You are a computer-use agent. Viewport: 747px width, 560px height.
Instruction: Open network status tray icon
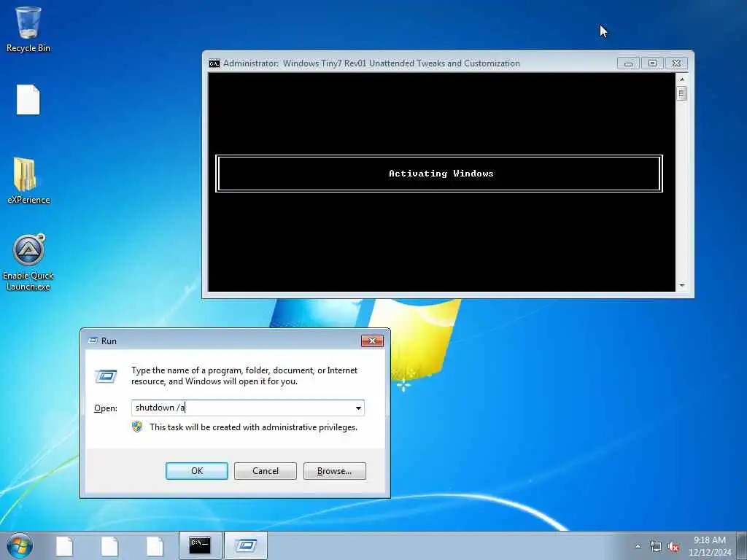[656, 547]
